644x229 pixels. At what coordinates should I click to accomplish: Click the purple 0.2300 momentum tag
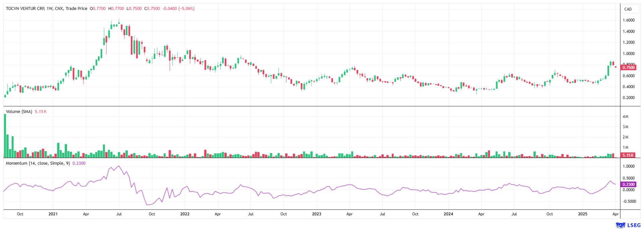click(628, 184)
